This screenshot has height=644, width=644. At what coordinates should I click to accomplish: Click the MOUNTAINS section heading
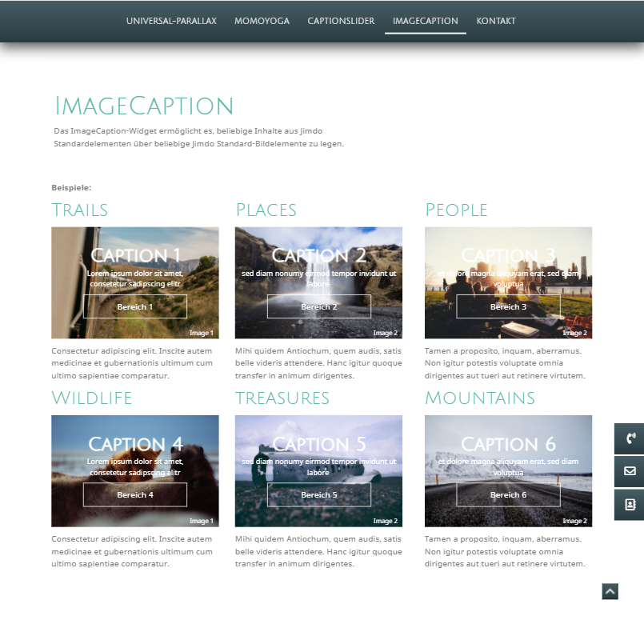(x=480, y=398)
